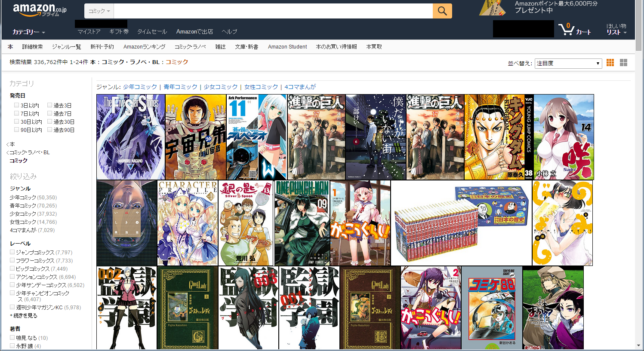This screenshot has height=351, width=644.
Task: Check the 過去30日 release date filter
Action: tap(49, 122)
